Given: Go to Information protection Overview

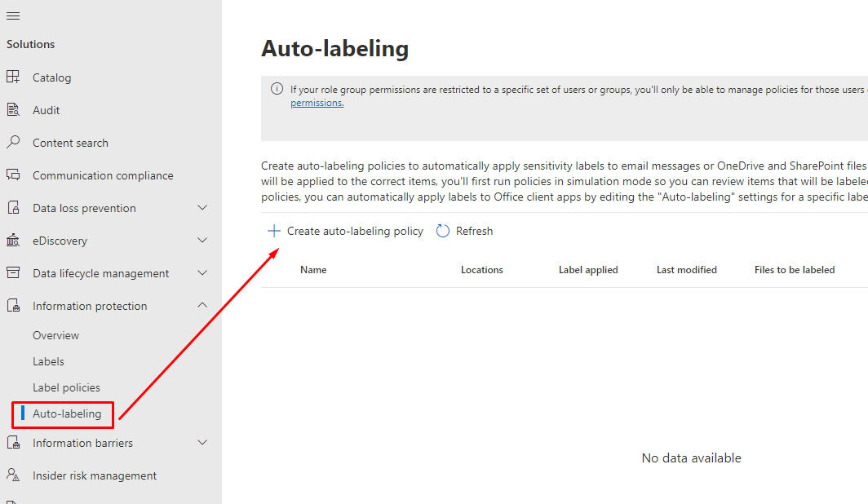Looking at the screenshot, I should 55,335.
